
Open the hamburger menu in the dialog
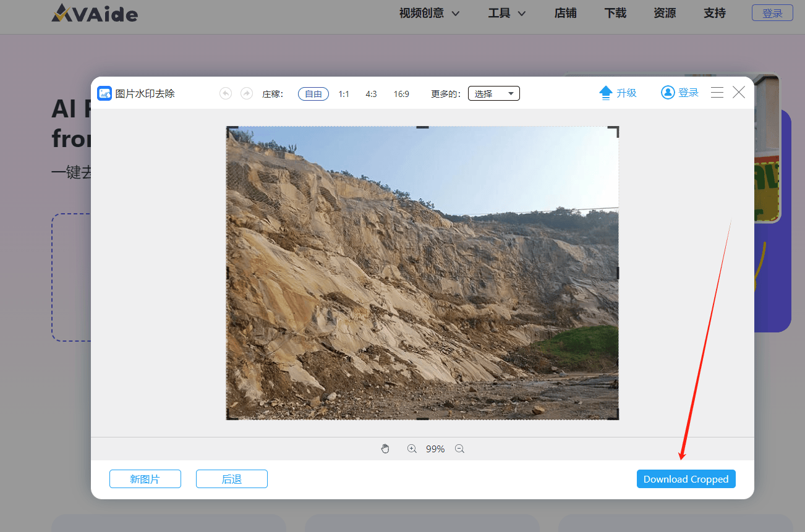point(717,93)
